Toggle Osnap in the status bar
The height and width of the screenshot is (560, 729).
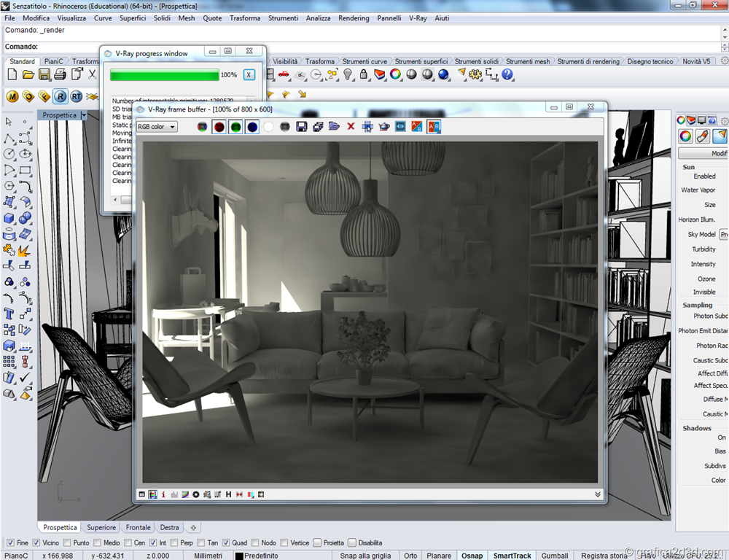click(x=472, y=556)
